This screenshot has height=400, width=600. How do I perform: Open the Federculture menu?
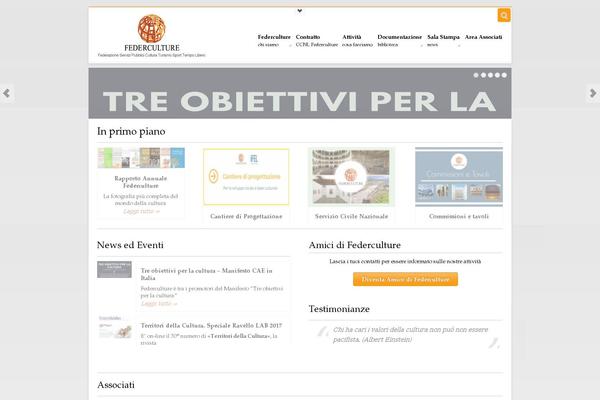coord(274,40)
